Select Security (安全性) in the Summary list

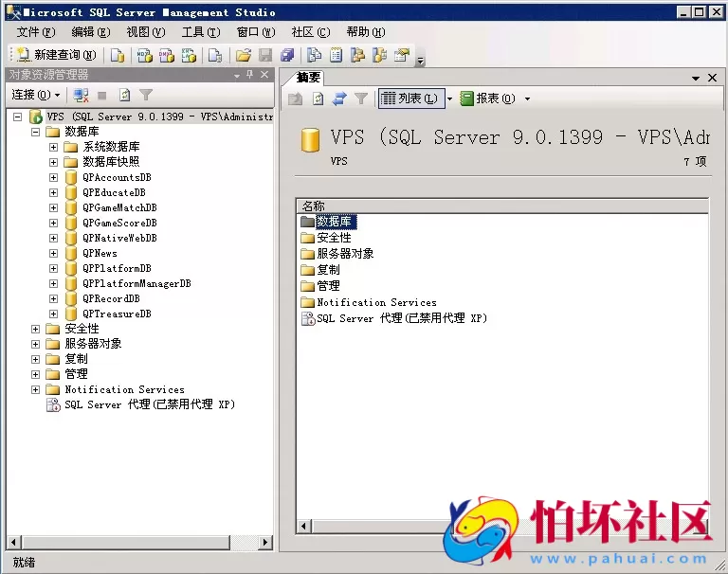tap(334, 238)
